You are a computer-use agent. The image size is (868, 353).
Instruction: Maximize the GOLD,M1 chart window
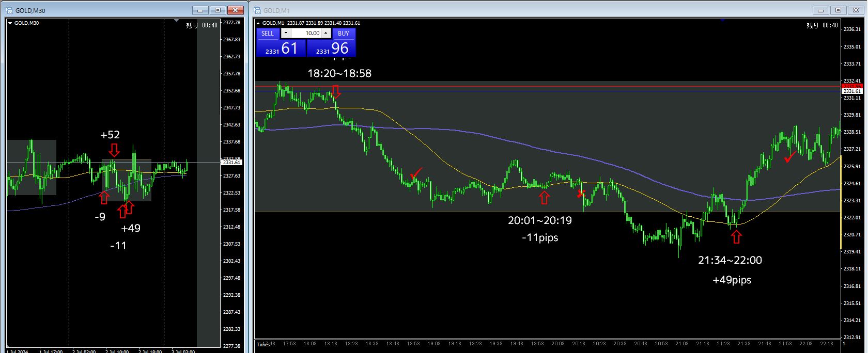[839, 10]
